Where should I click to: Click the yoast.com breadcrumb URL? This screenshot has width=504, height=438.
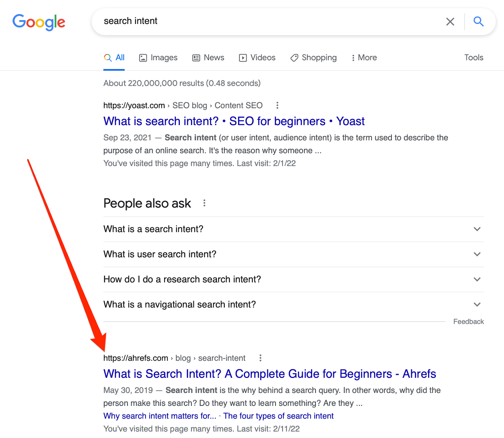pyautogui.click(x=183, y=105)
